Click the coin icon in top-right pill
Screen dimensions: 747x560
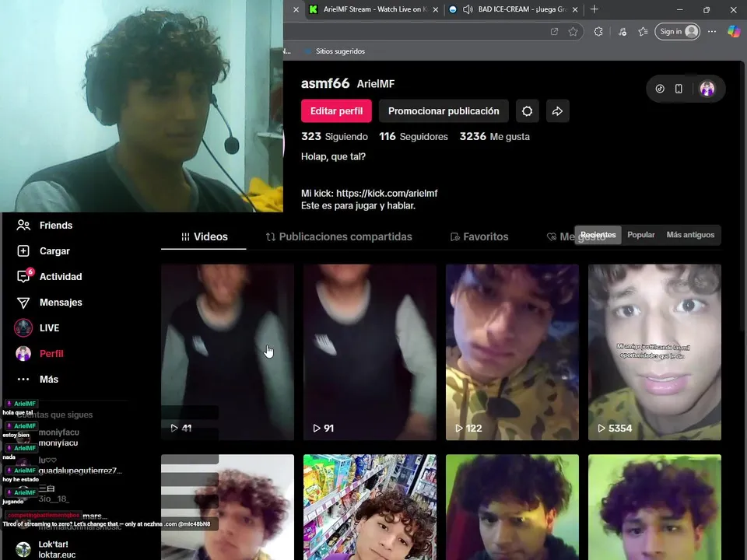(x=660, y=89)
